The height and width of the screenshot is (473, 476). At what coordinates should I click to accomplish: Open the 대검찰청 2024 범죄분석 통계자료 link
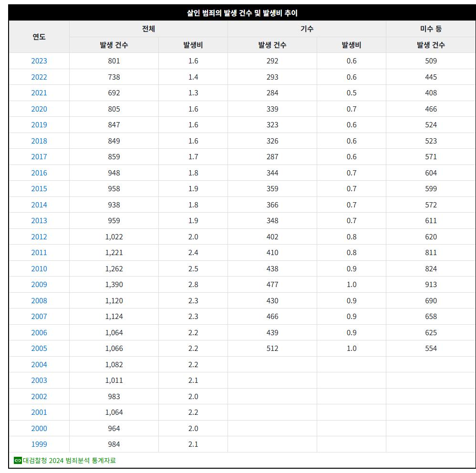(69, 460)
